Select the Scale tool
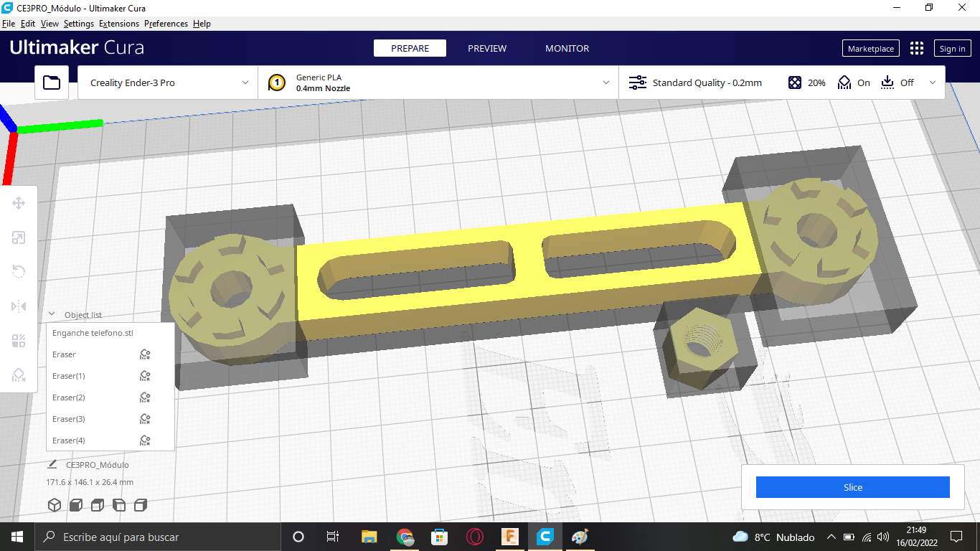Image resolution: width=980 pixels, height=551 pixels. (19, 237)
